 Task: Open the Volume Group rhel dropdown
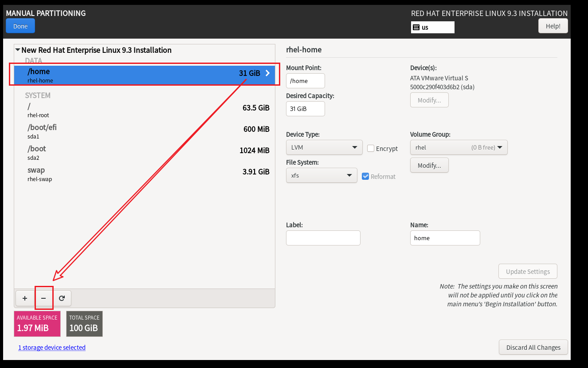point(459,147)
